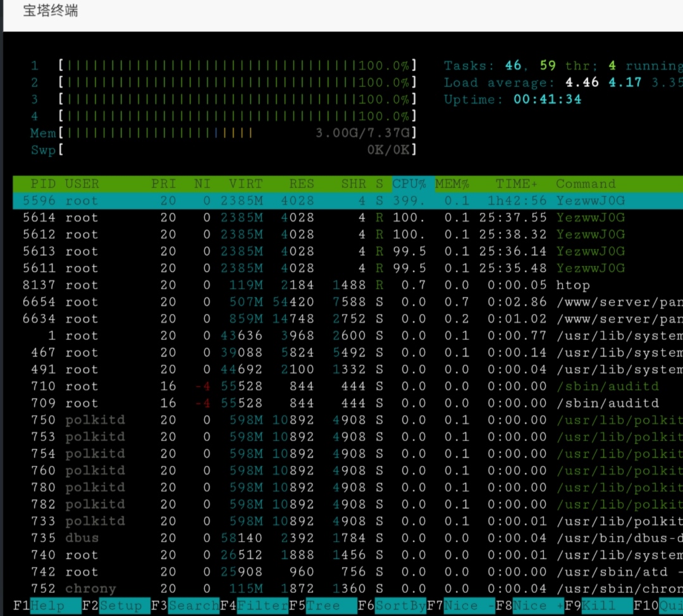Select the /sbin/auditd process PID 709

pyautogui.click(x=348, y=403)
